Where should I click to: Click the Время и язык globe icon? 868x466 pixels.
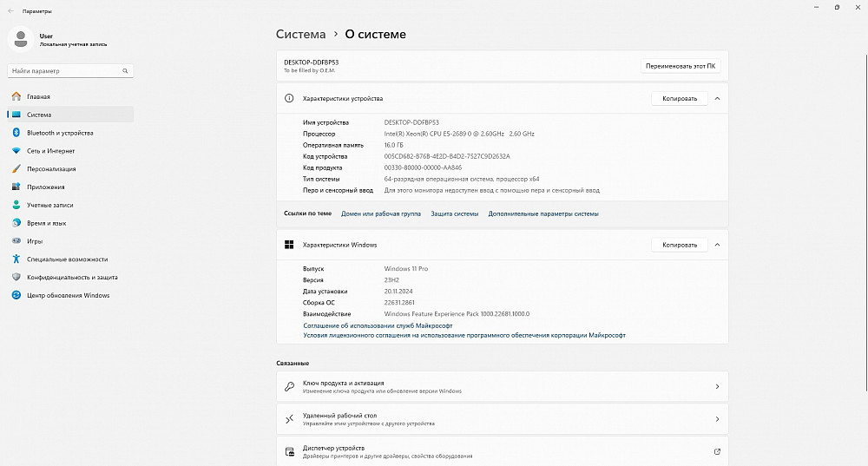[x=16, y=223]
